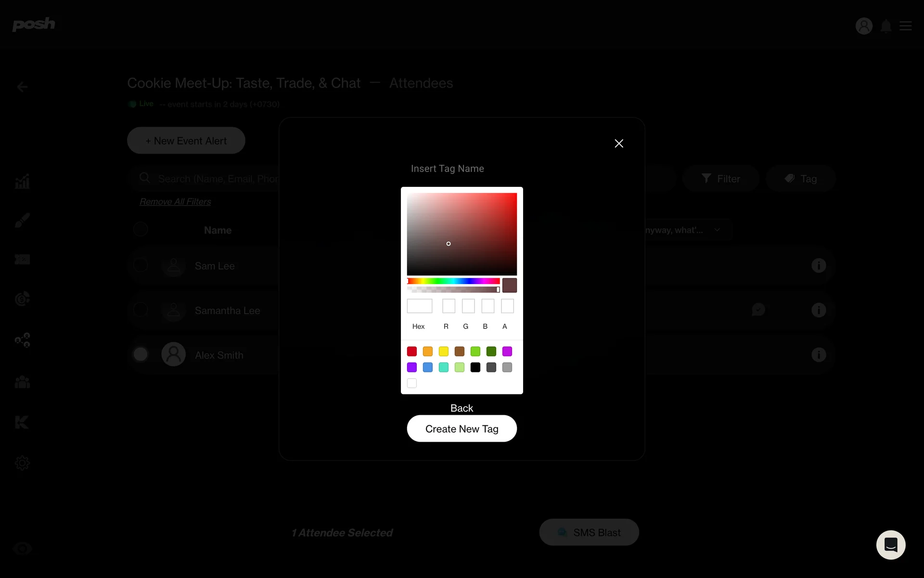The height and width of the screenshot is (578, 924).
Task: Click the Hex color input field
Action: 419,306
